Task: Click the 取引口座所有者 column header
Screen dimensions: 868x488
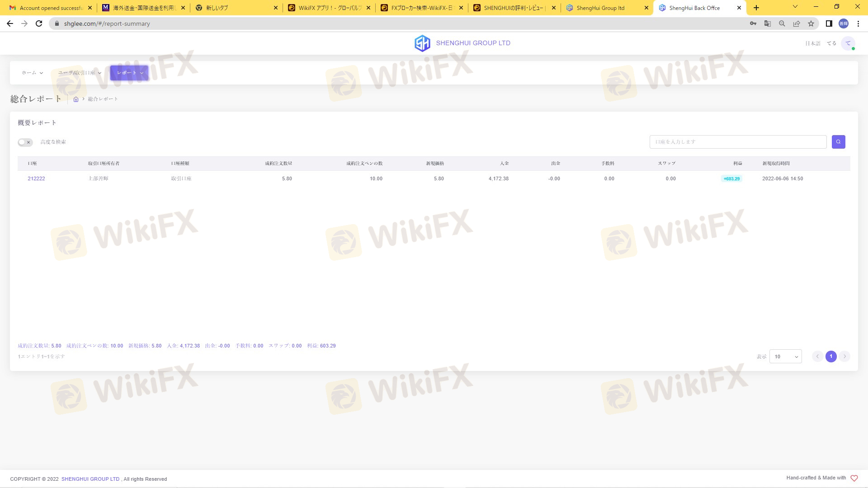Action: point(104,164)
